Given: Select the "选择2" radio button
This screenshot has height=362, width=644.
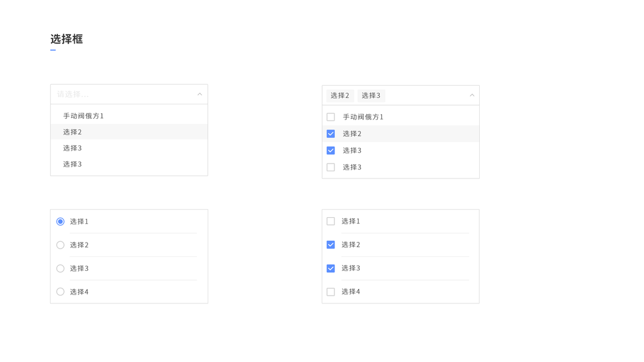Looking at the screenshot, I should [60, 245].
